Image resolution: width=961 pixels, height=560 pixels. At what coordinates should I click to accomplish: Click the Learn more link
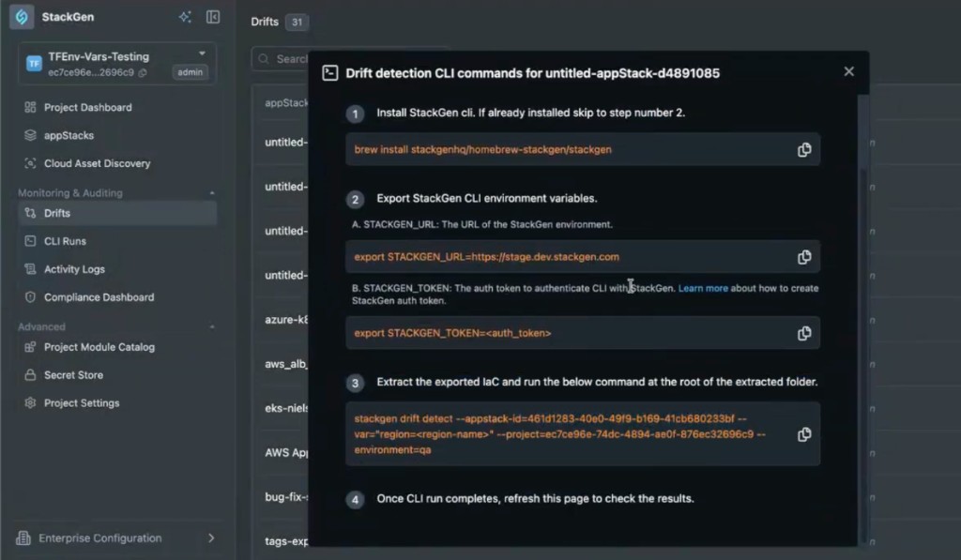(703, 288)
